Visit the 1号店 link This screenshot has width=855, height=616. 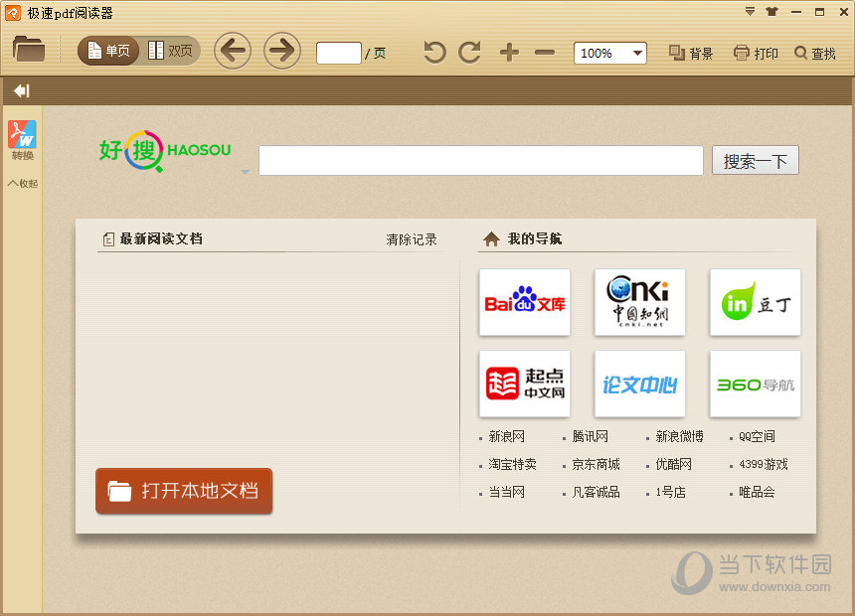[x=671, y=492]
